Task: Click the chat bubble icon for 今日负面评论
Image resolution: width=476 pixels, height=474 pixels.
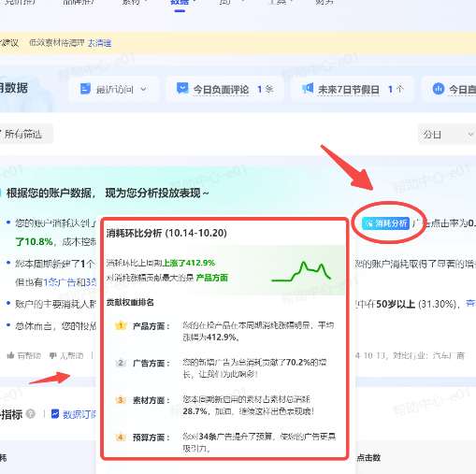Action: tap(182, 89)
